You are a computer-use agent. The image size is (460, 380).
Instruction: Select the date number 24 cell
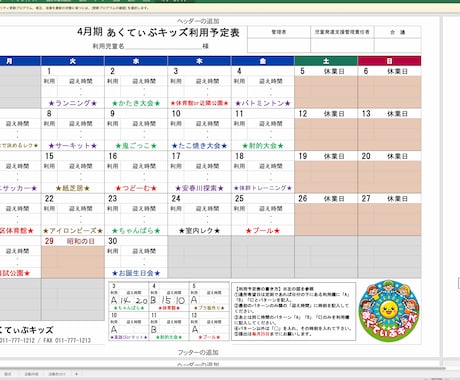coord(176,199)
